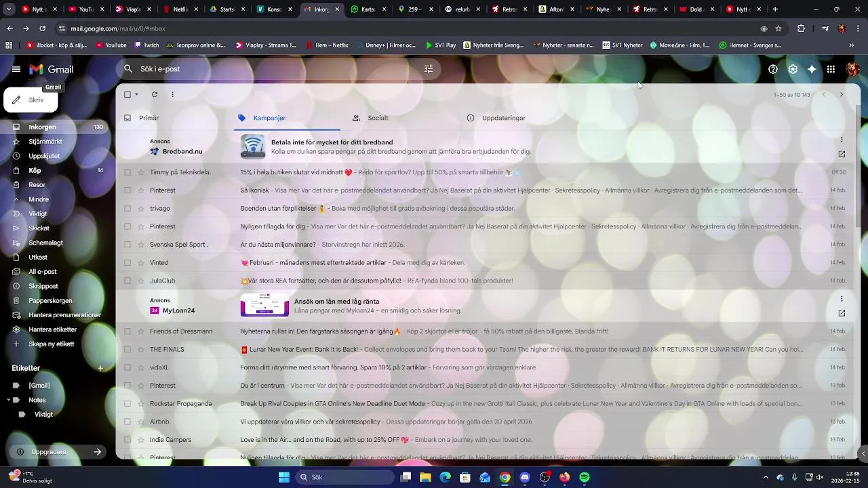The height and width of the screenshot is (488, 868).
Task: Open Spotify from taskbar
Action: 585,477
